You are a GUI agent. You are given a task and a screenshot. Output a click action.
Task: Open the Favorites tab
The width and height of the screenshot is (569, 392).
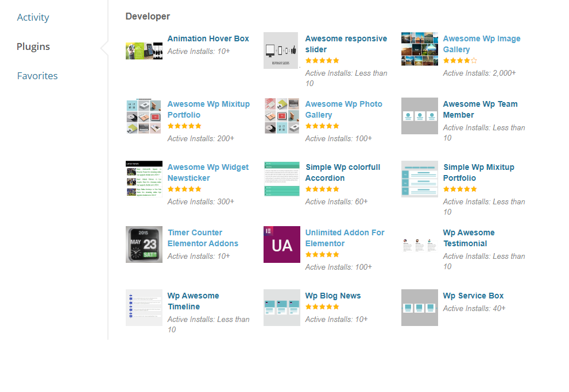point(37,76)
